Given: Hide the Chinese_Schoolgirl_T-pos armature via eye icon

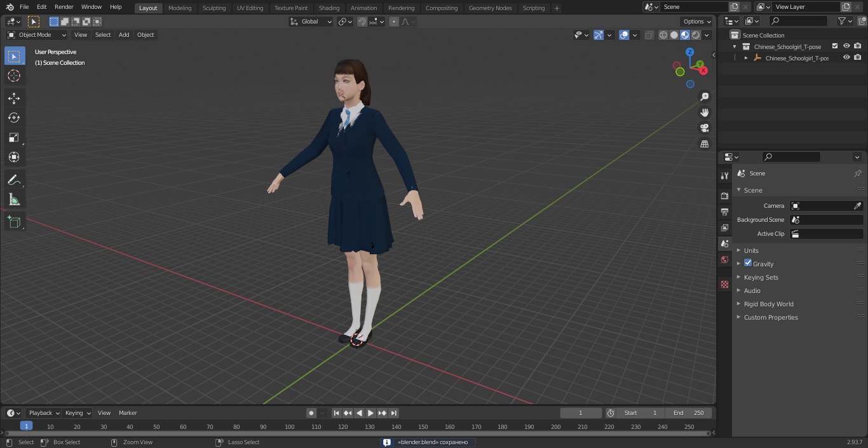Looking at the screenshot, I should (x=846, y=58).
